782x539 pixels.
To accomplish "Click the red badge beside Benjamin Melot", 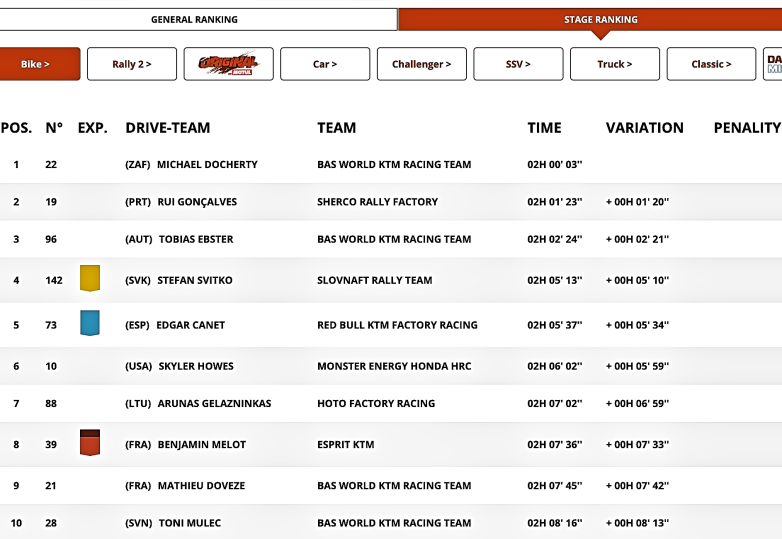I will point(90,443).
